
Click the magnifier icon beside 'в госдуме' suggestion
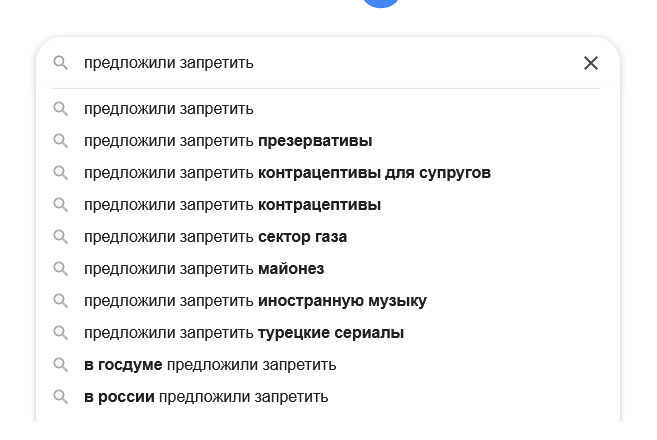coord(61,365)
